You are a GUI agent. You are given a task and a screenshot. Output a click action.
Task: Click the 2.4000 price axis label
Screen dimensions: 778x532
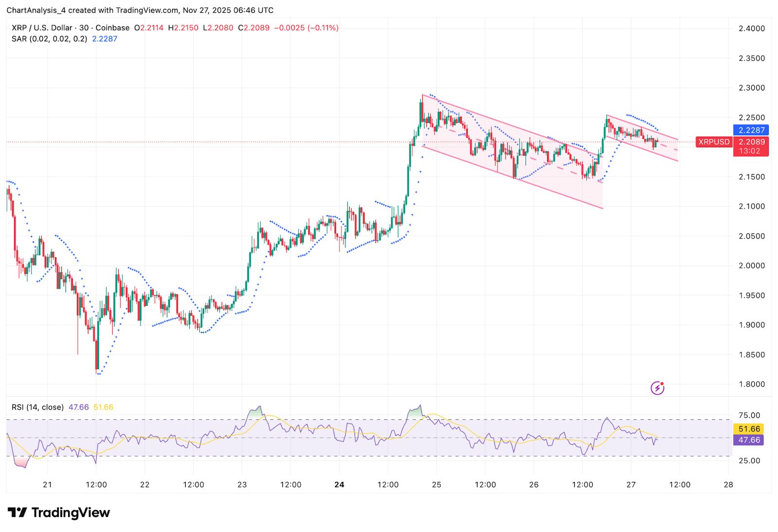click(751, 28)
